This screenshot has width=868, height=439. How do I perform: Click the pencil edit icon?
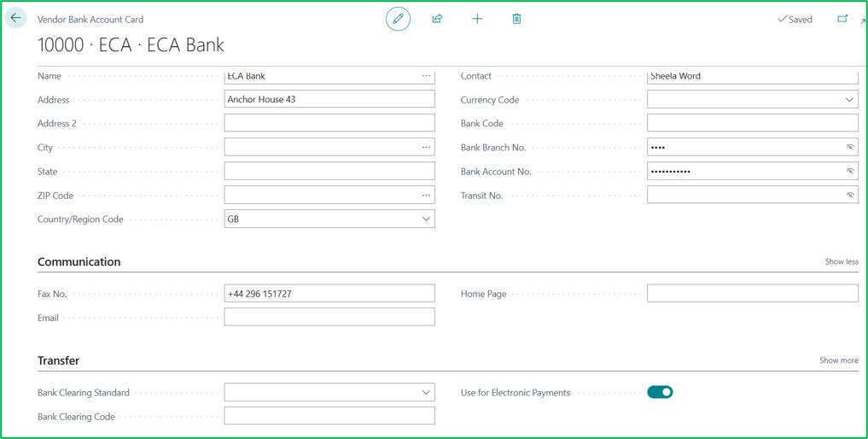[x=398, y=19]
